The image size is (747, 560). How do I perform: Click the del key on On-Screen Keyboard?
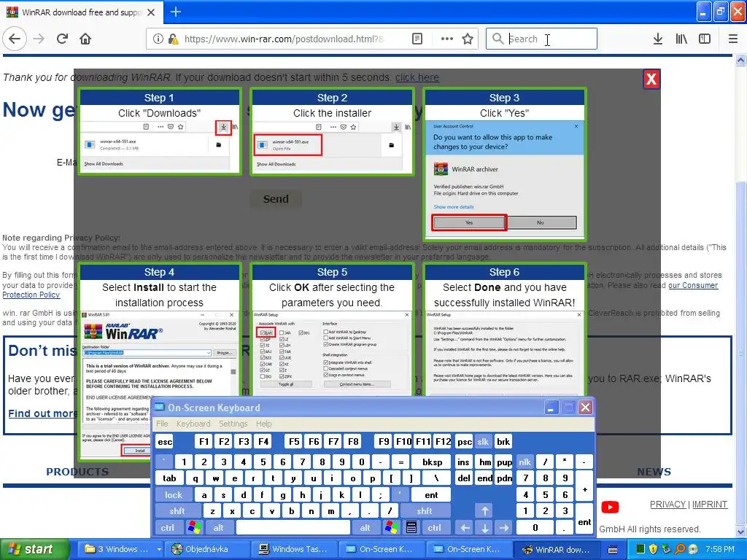[464, 478]
